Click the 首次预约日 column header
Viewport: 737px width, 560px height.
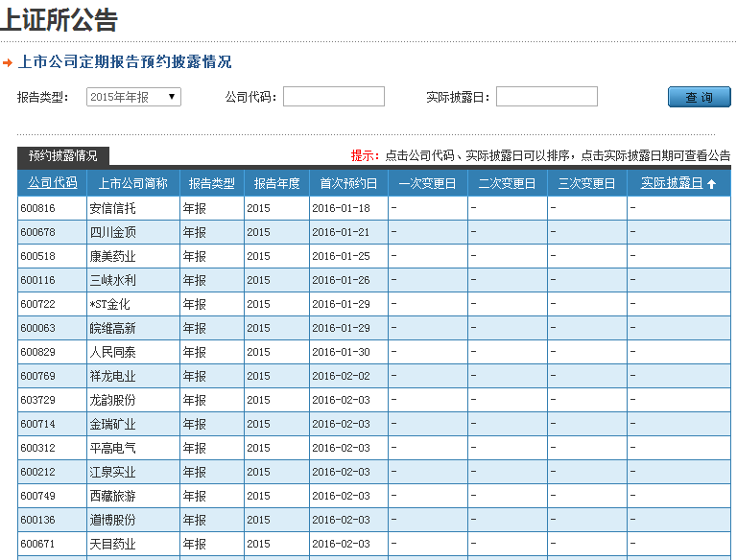(348, 183)
